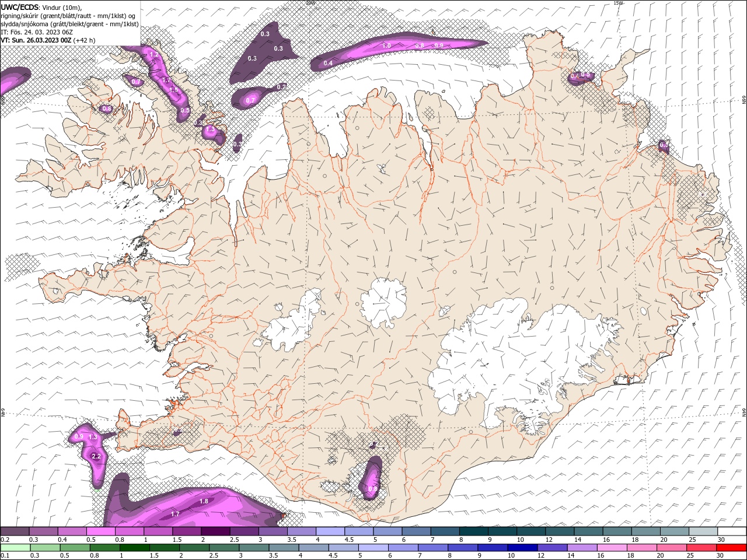Click the 0.4 value in the snow legend
Screen dimensions: 747x560
click(62, 540)
